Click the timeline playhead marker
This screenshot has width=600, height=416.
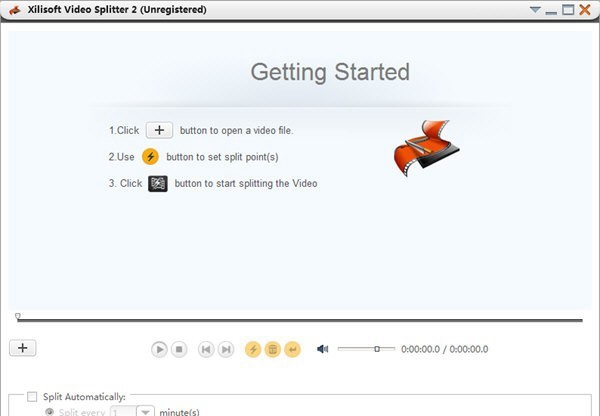18,316
